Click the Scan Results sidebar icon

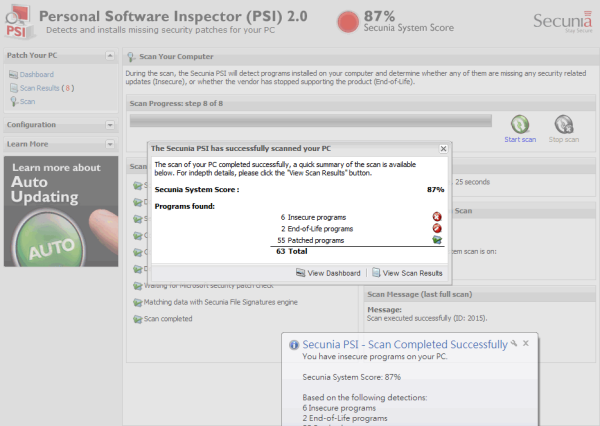[x=14, y=88]
